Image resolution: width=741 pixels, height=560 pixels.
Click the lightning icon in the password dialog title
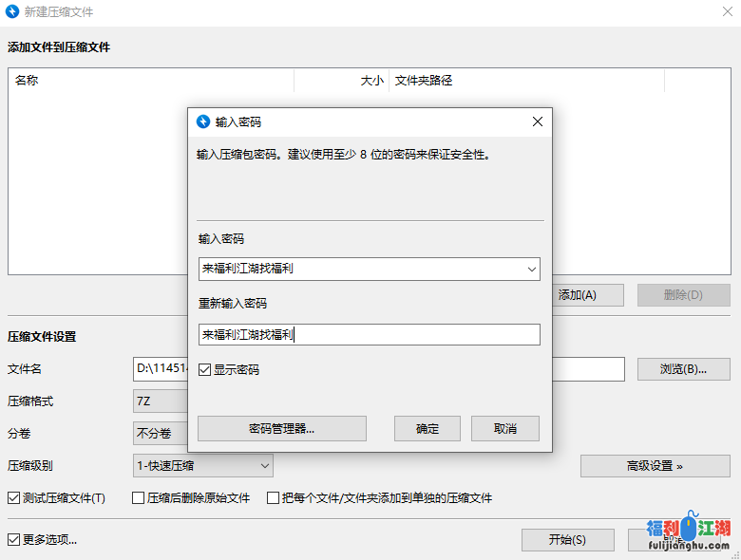[202, 121]
